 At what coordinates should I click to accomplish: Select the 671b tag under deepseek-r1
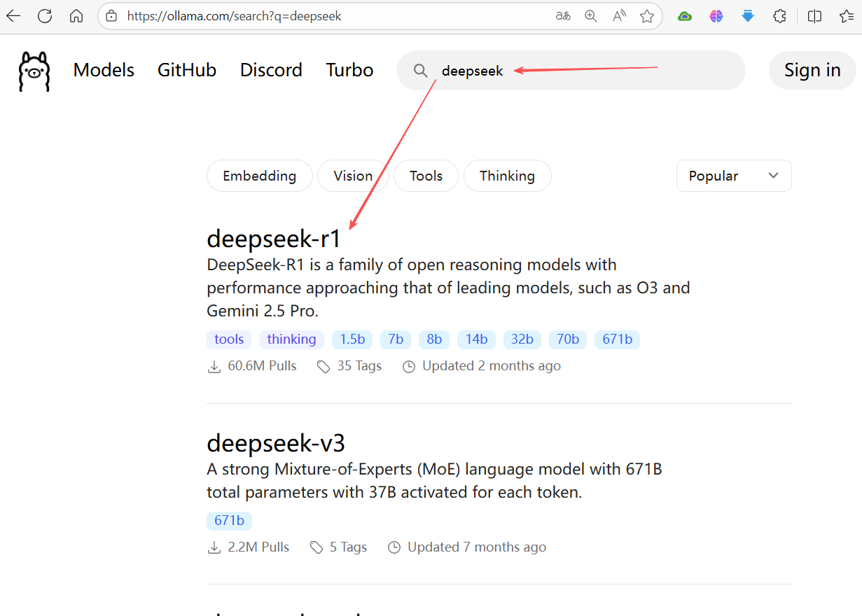(617, 339)
